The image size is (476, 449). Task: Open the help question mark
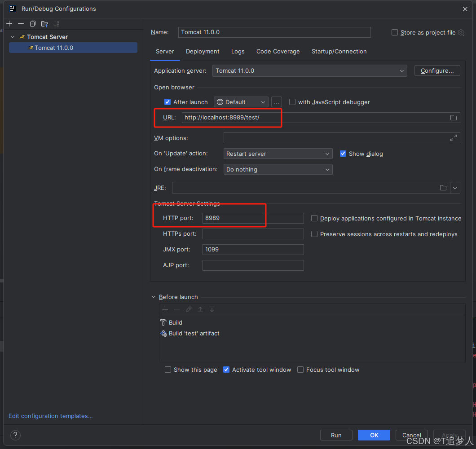15,435
